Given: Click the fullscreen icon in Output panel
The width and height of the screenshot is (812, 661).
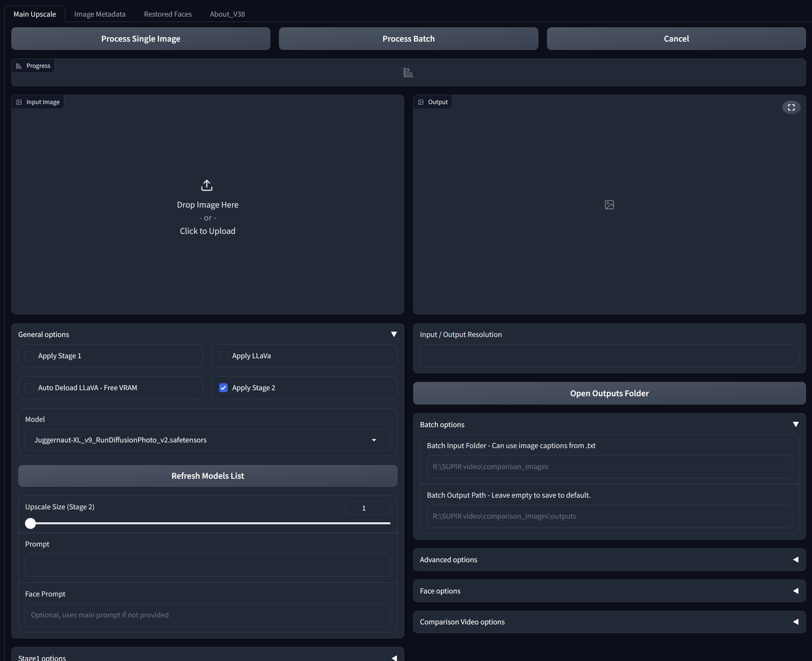Looking at the screenshot, I should click(x=791, y=107).
